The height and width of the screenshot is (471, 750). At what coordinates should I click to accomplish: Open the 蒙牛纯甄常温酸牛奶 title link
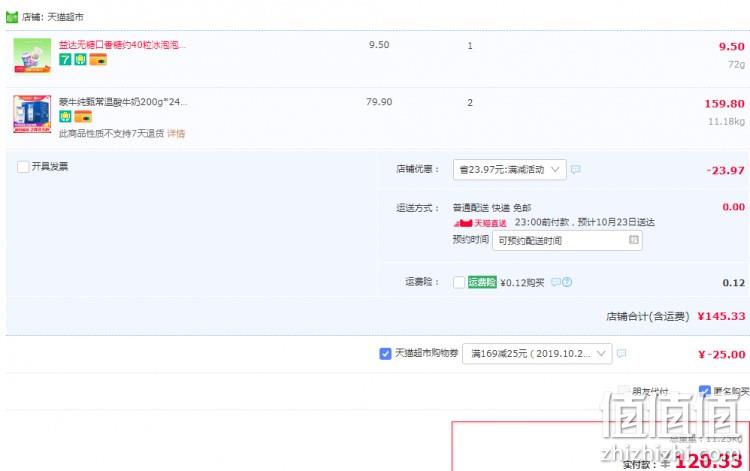(123, 102)
